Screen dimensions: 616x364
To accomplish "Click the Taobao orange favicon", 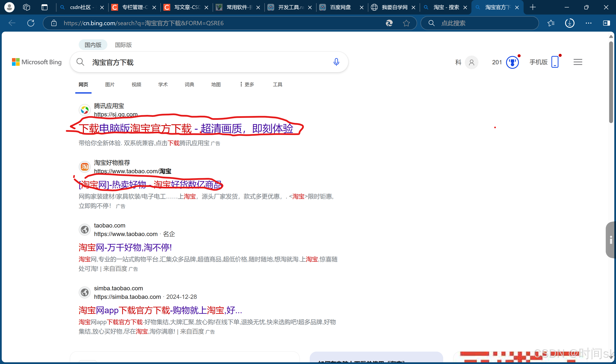I will [x=85, y=167].
